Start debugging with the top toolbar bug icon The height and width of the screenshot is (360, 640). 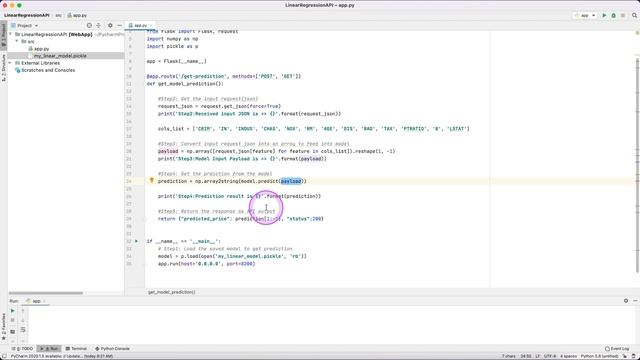(613, 16)
